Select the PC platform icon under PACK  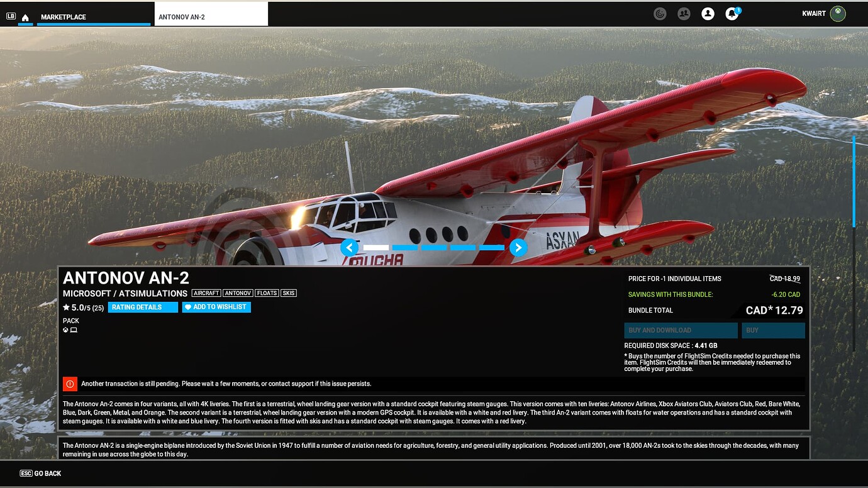pyautogui.click(x=74, y=329)
